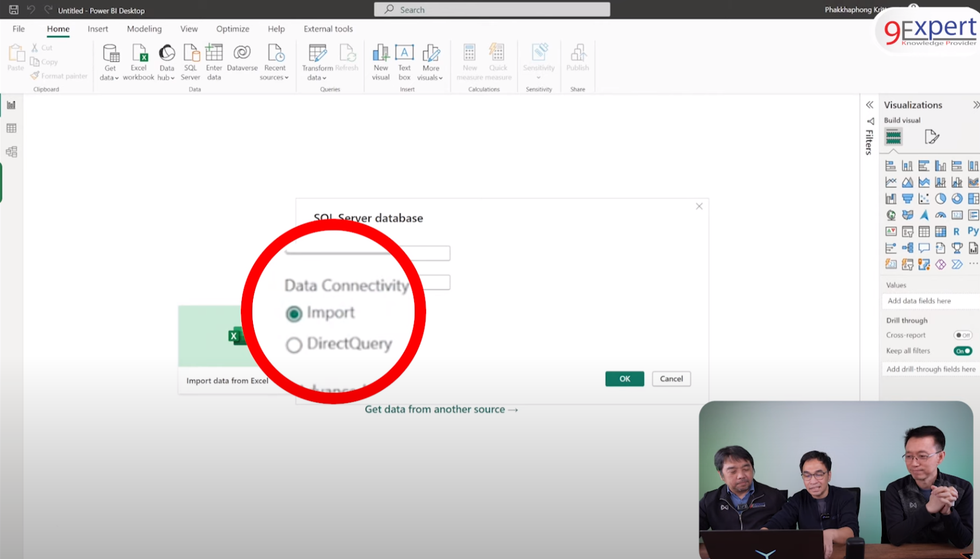Switch to the Modeling ribbon tab
Image resolution: width=980 pixels, height=559 pixels.
144,29
